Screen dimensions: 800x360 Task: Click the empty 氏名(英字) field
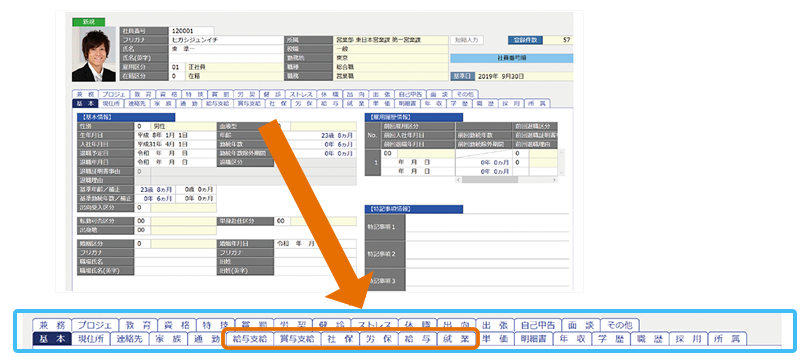(227, 58)
